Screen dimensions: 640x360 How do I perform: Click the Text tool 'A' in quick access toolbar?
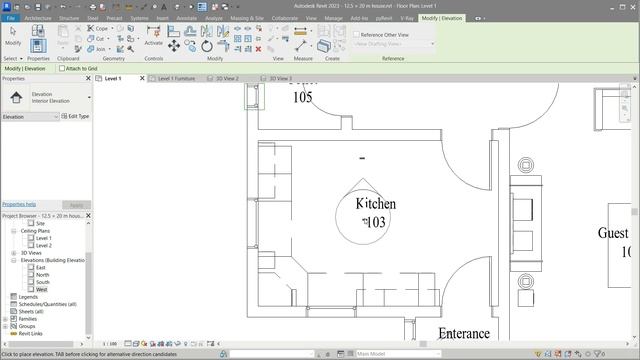(x=164, y=7)
